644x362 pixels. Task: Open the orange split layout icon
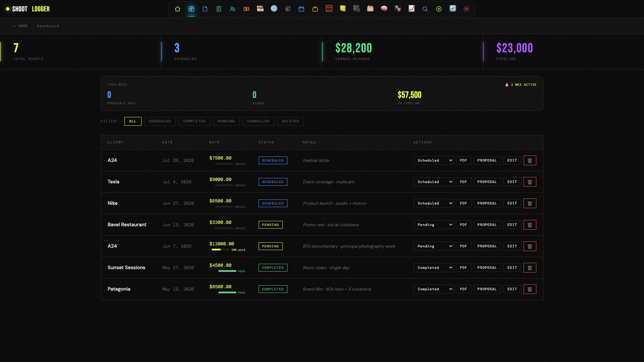coord(246,9)
